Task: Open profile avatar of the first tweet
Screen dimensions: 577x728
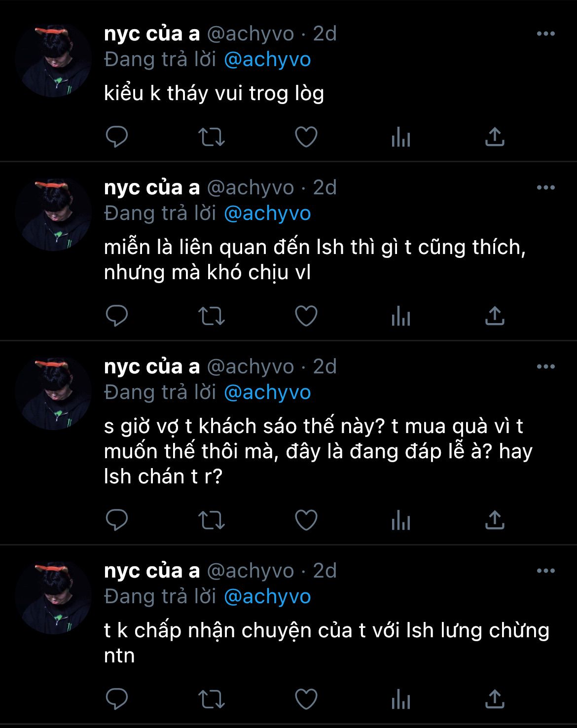Action: (x=53, y=59)
